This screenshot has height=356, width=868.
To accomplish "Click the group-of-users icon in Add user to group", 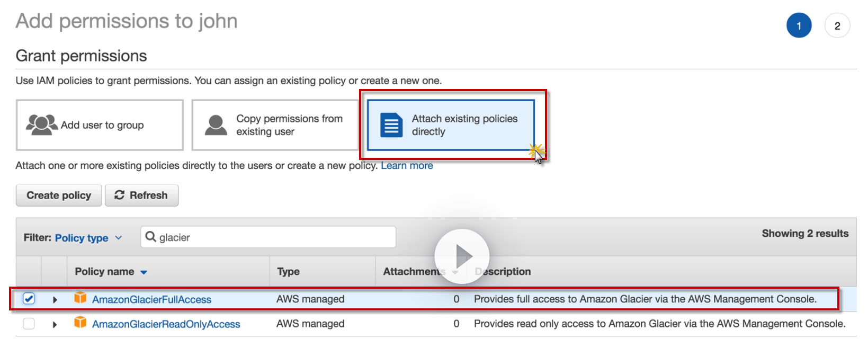I will pos(42,125).
